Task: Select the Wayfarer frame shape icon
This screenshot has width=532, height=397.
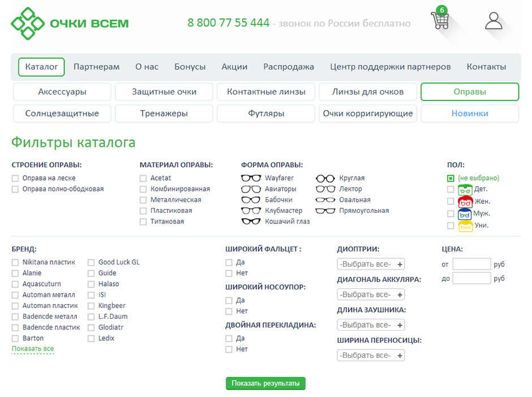Action: pos(251,178)
